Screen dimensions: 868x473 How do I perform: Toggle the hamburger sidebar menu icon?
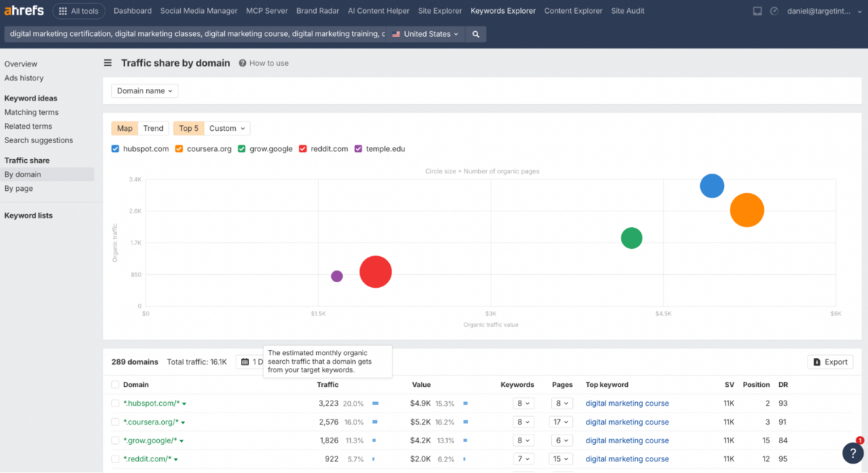click(x=108, y=63)
